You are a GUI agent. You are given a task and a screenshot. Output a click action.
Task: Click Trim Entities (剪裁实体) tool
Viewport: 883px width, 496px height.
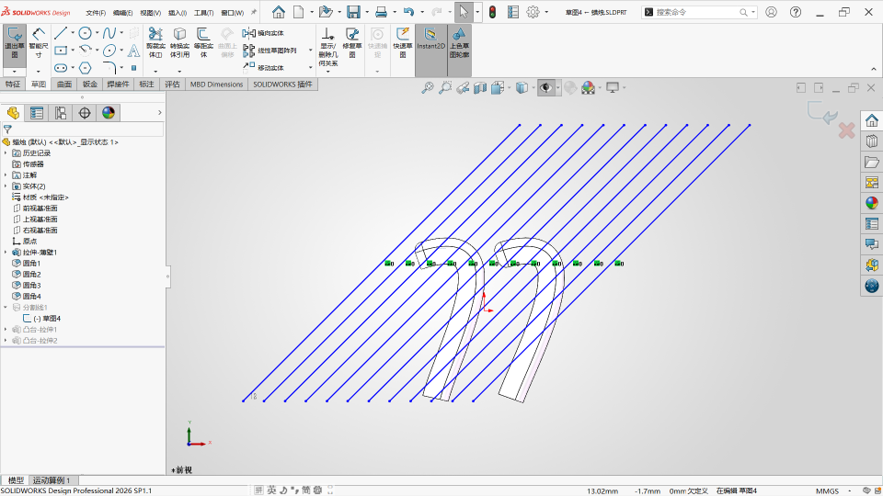coord(155,43)
